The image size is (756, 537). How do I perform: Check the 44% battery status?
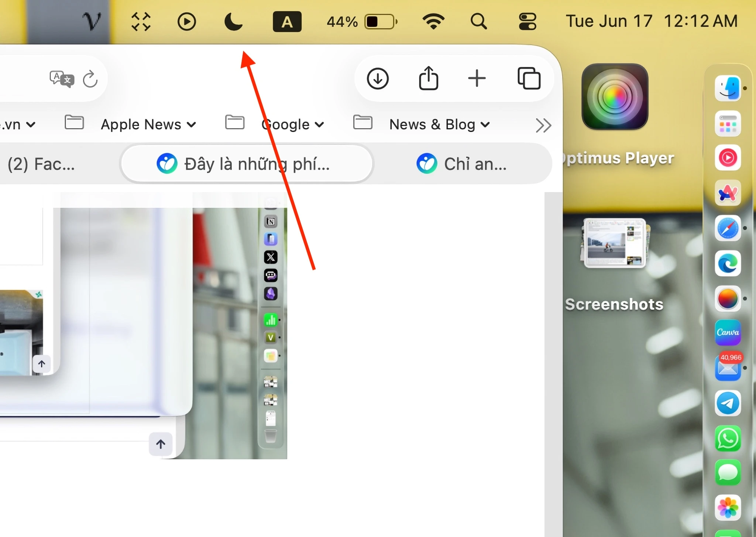pyautogui.click(x=362, y=21)
